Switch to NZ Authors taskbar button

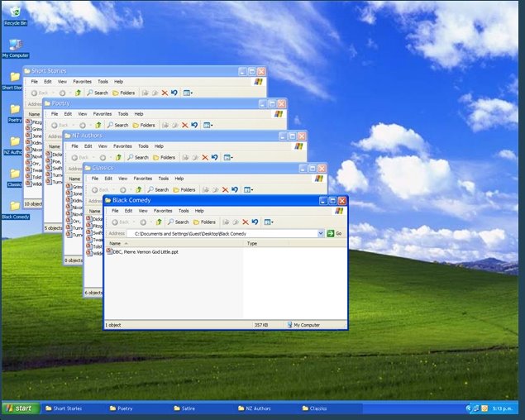point(268,408)
